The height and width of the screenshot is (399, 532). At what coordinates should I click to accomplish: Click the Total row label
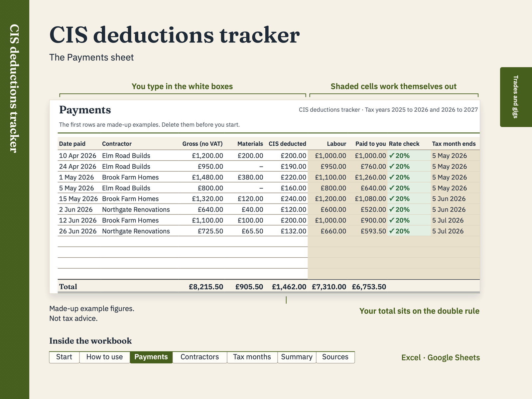[68, 287]
